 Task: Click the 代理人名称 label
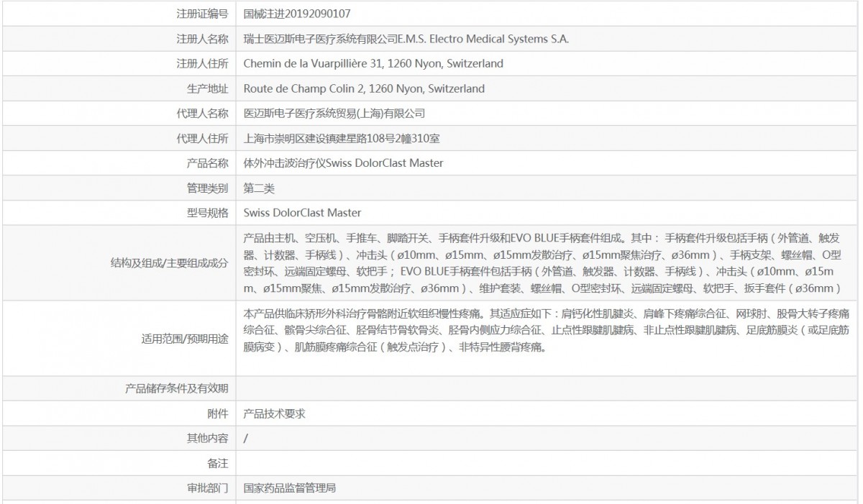point(202,113)
